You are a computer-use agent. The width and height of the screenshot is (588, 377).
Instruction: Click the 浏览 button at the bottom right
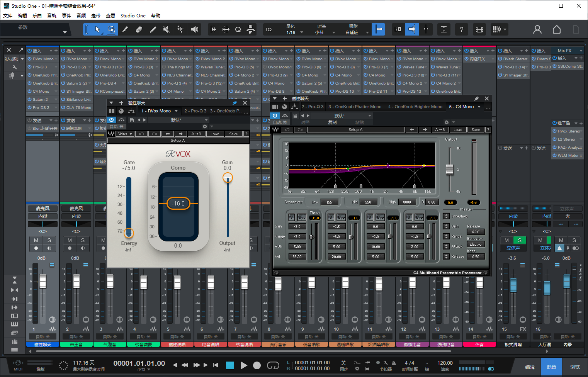coord(575,367)
